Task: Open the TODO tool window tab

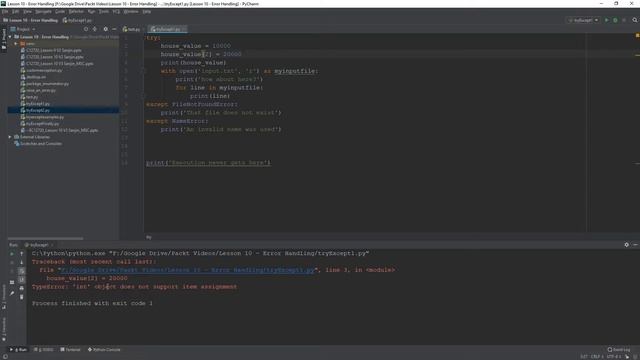Action: [44, 350]
